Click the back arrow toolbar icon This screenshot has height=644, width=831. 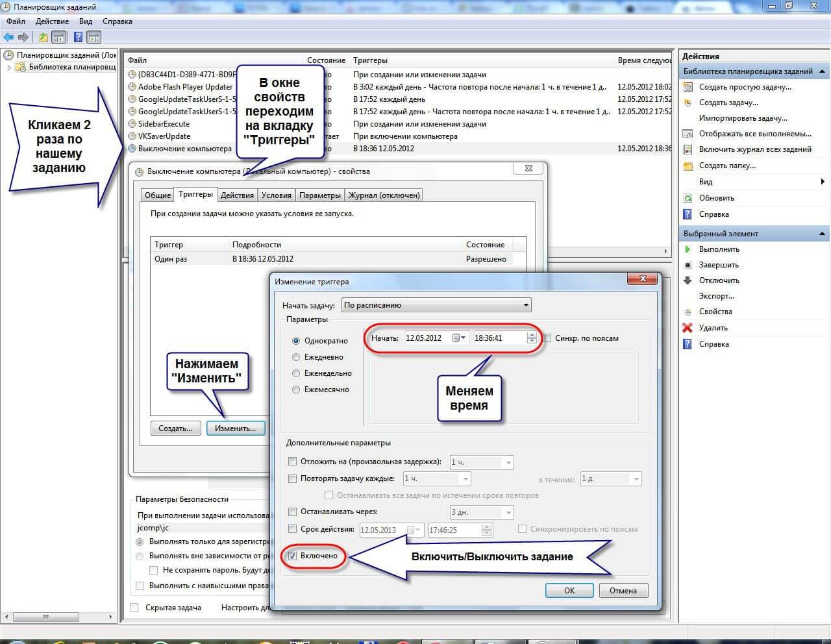tap(9, 37)
